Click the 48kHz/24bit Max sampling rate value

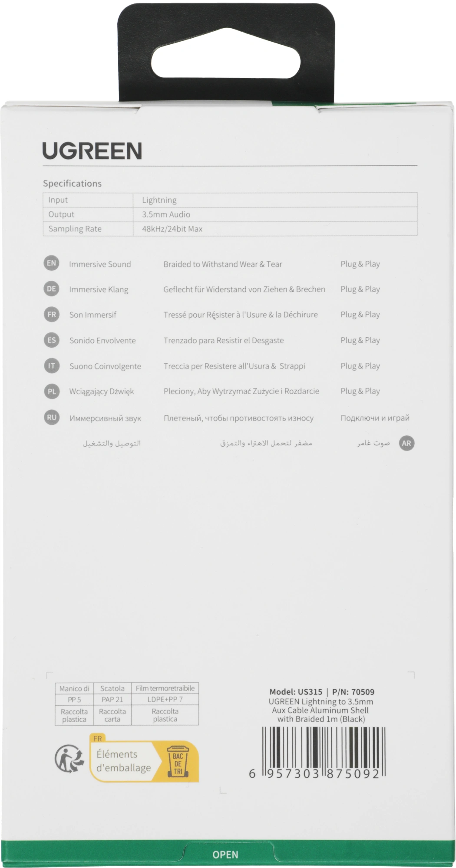(x=172, y=229)
